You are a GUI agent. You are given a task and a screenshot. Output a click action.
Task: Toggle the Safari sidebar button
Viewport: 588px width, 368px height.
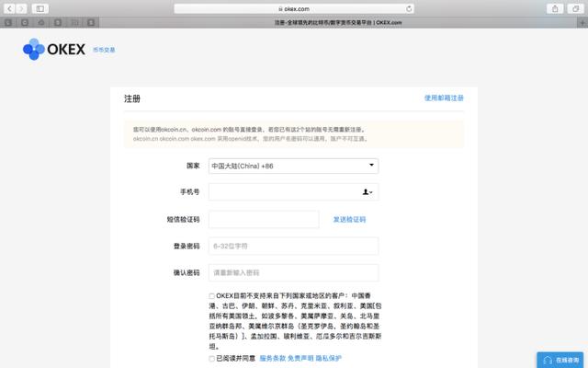click(40, 8)
